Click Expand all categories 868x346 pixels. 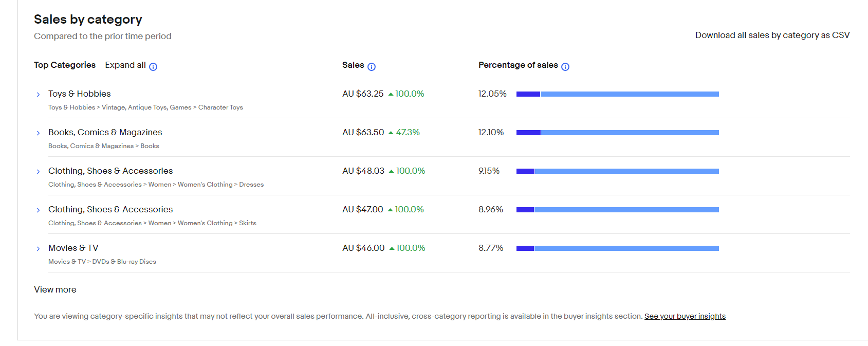pyautogui.click(x=125, y=65)
